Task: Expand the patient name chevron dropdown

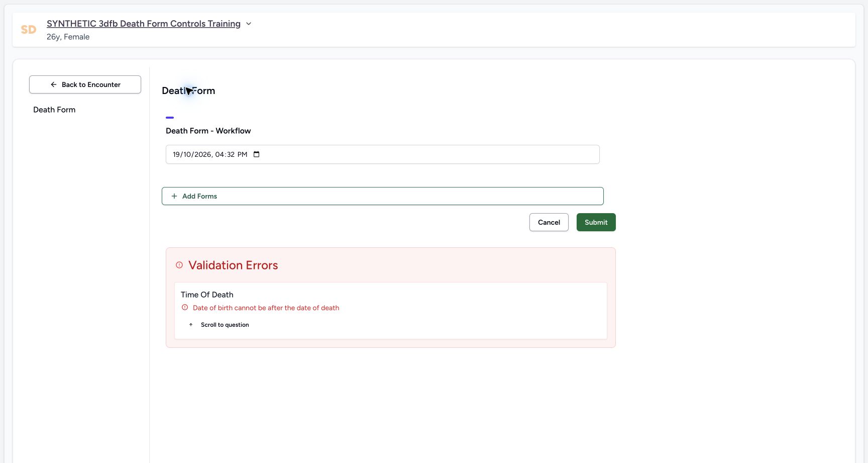Action: click(248, 24)
